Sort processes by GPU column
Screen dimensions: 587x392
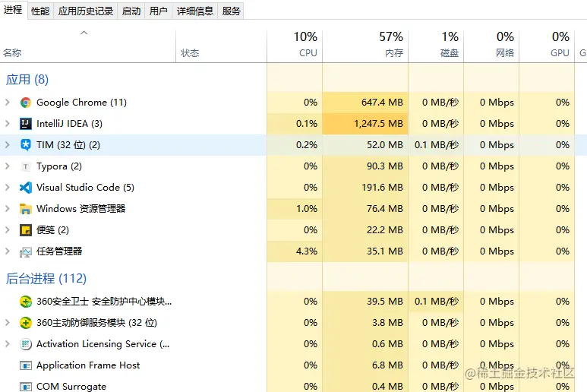click(x=547, y=46)
